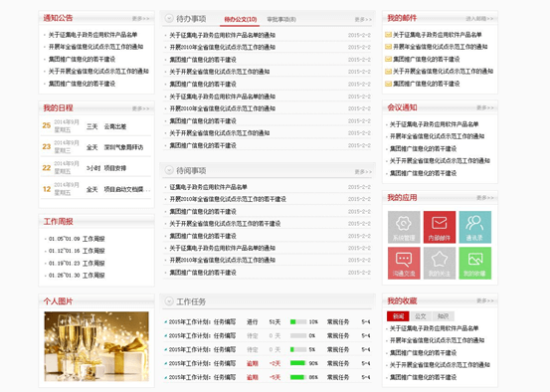This screenshot has width=550, height=392.
Task: Open schedule entry 12 项目启动文档
Action: coord(96,189)
